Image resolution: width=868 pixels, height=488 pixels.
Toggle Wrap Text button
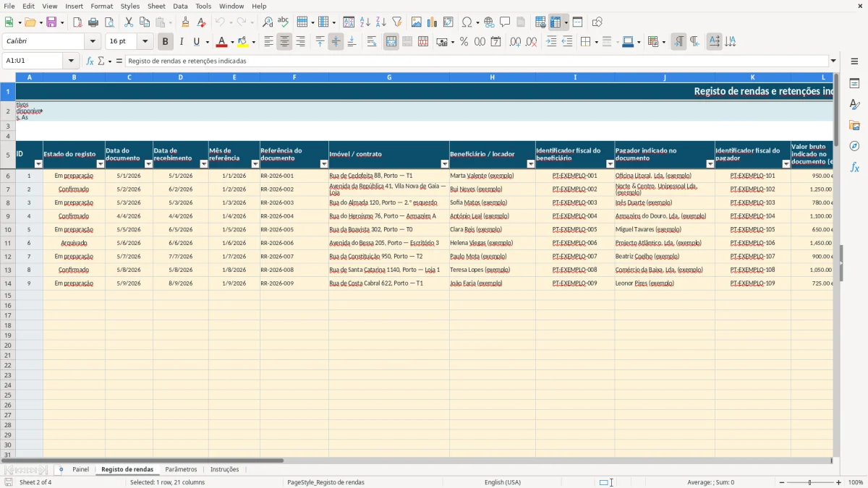[372, 42]
